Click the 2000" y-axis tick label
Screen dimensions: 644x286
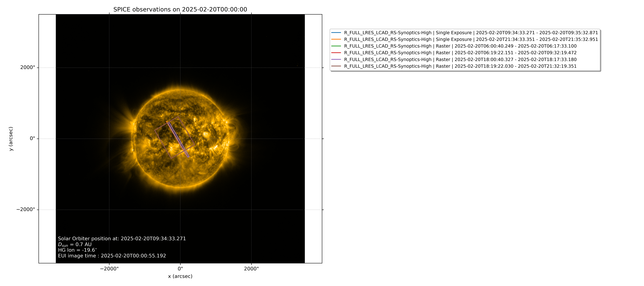[x=28, y=67]
